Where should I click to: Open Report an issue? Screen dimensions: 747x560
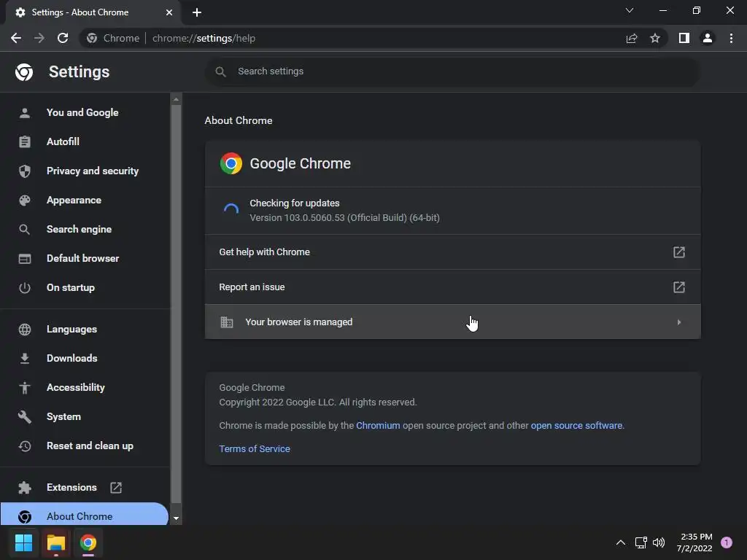click(x=452, y=287)
